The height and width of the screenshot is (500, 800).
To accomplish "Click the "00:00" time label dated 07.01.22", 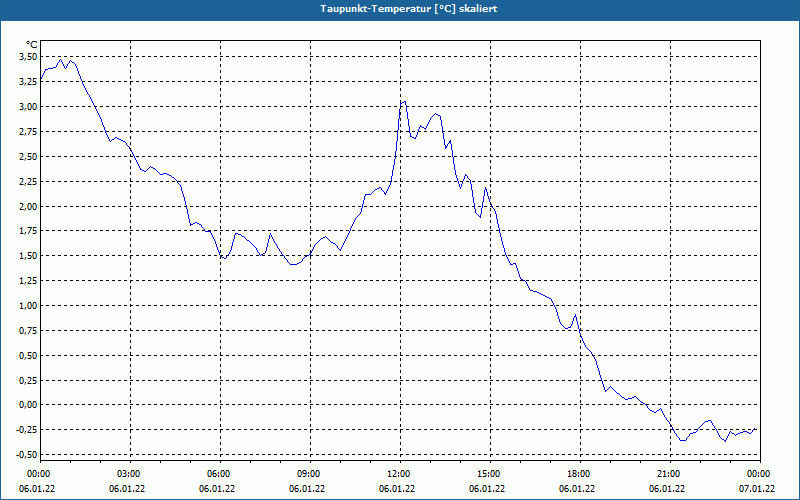I will click(760, 474).
